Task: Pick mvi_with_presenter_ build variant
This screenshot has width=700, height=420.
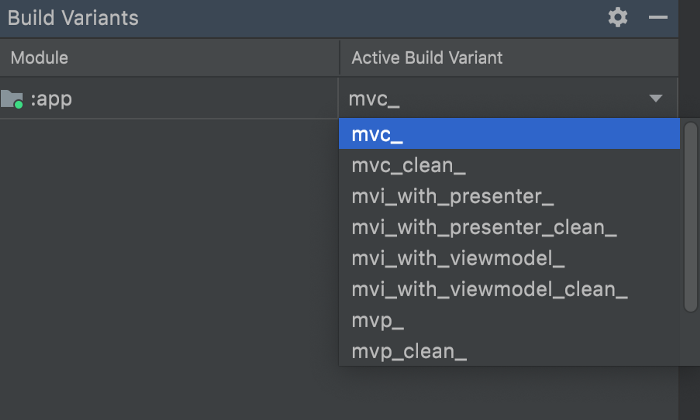Action: [x=453, y=196]
